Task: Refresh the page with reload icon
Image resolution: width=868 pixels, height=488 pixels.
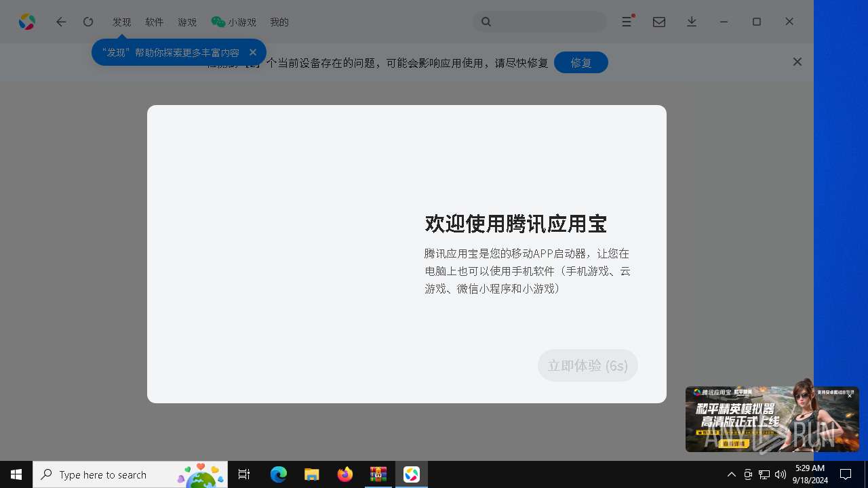Action: (88, 22)
